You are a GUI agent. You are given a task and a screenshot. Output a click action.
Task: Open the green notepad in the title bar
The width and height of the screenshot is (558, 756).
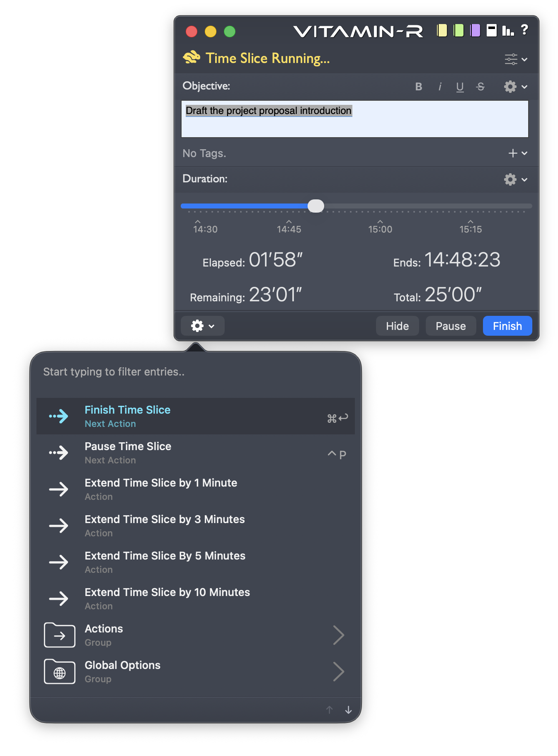[459, 31]
